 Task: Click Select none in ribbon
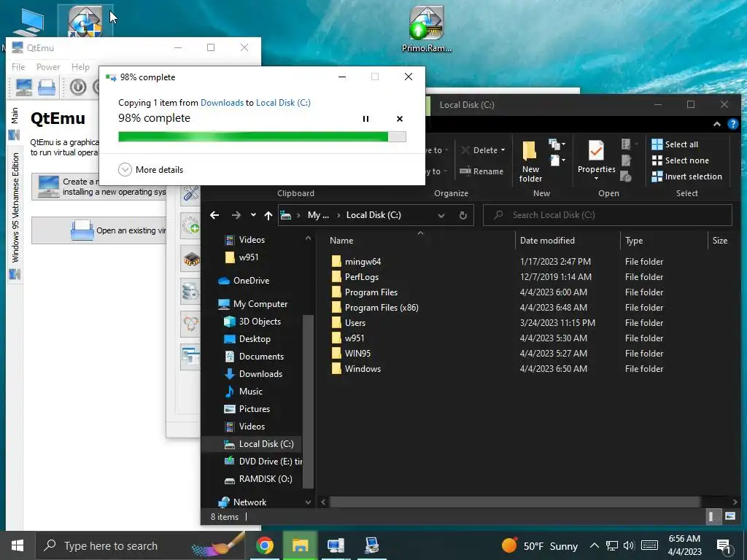[x=681, y=160]
